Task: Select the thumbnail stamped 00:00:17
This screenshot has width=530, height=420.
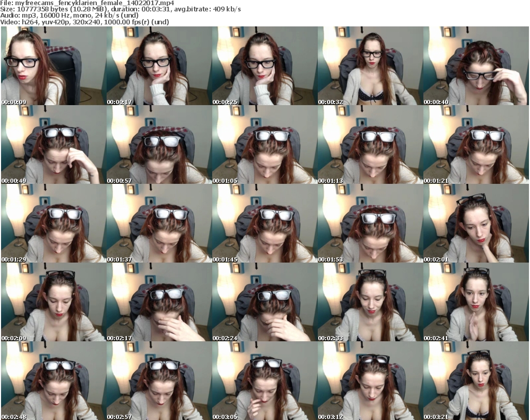Action: point(159,66)
